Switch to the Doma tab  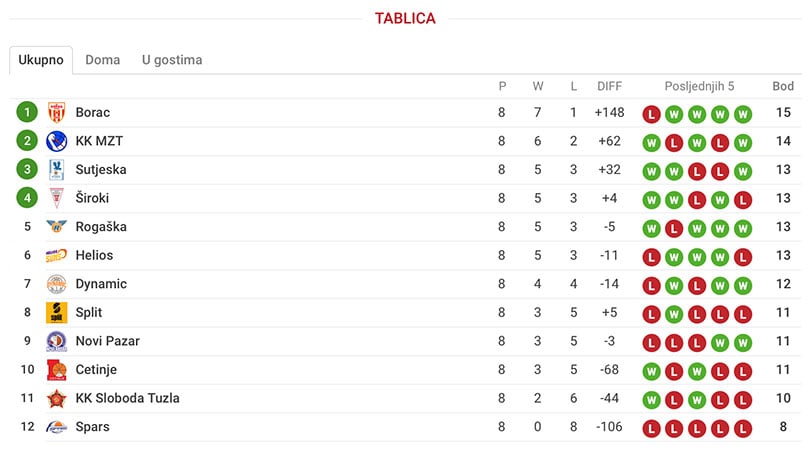pos(102,60)
